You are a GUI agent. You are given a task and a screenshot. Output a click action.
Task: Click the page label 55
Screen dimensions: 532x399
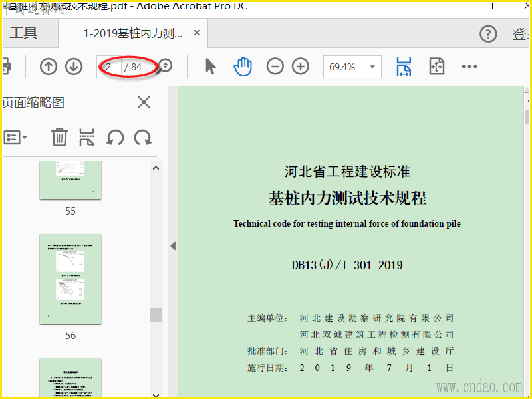(x=70, y=211)
